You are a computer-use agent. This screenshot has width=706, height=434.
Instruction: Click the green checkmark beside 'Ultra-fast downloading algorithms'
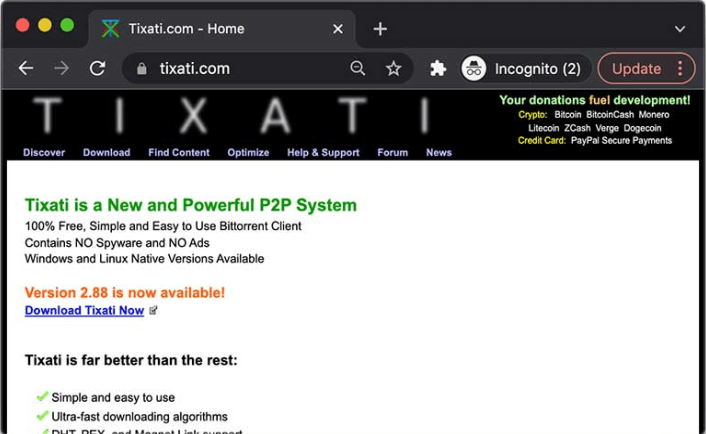(42, 416)
